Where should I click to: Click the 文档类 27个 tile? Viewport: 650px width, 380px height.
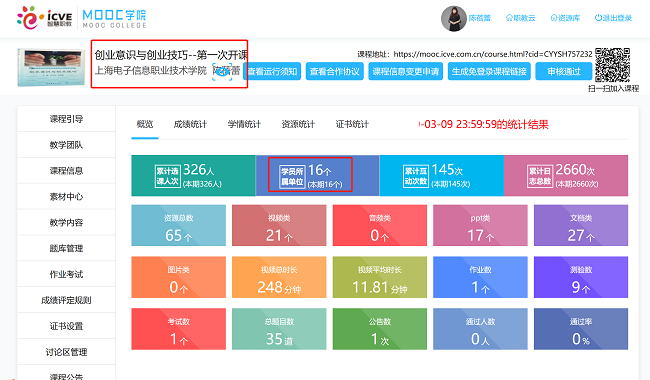(581, 225)
